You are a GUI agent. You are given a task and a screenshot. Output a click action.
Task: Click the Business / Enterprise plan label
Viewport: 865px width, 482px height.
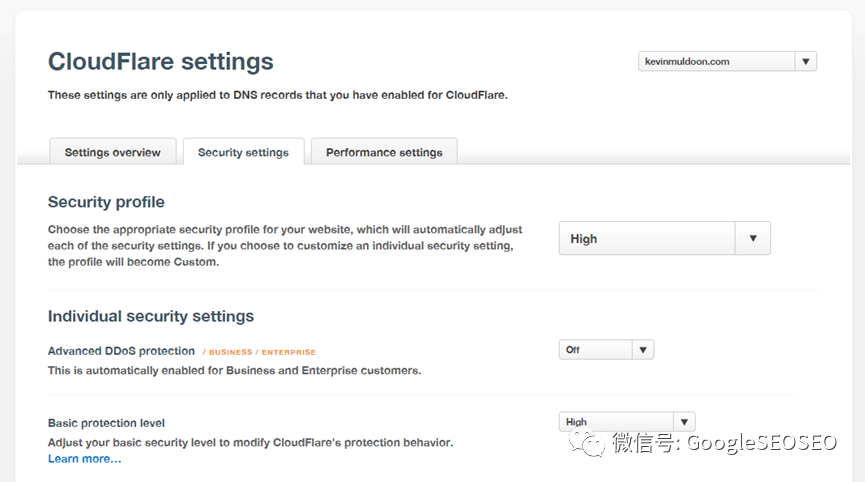tap(259, 352)
